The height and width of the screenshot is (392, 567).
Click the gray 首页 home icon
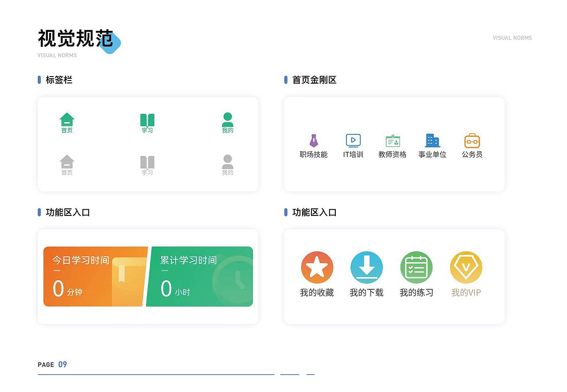tap(67, 161)
